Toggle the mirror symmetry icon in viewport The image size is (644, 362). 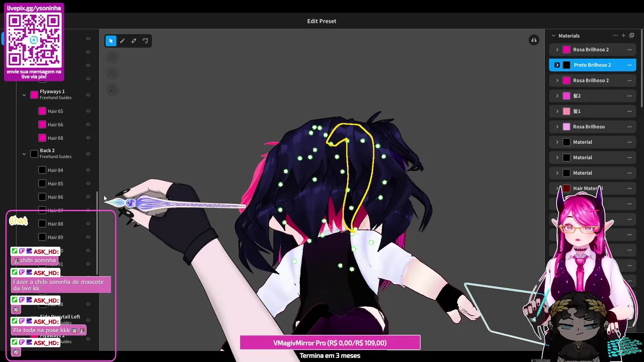[534, 40]
